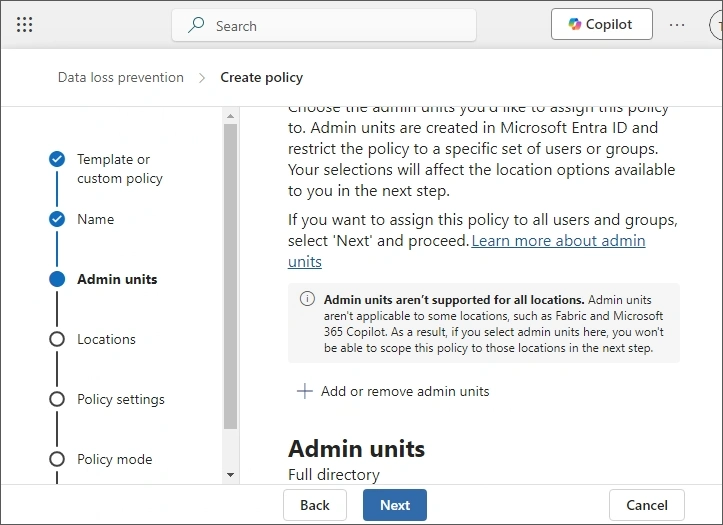Viewport: 723px width, 525px height.
Task: Click the plus icon for admin units
Action: [x=305, y=391]
